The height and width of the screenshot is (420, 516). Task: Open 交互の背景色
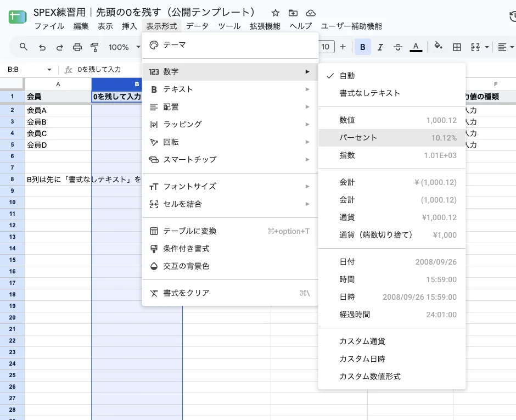point(231,266)
